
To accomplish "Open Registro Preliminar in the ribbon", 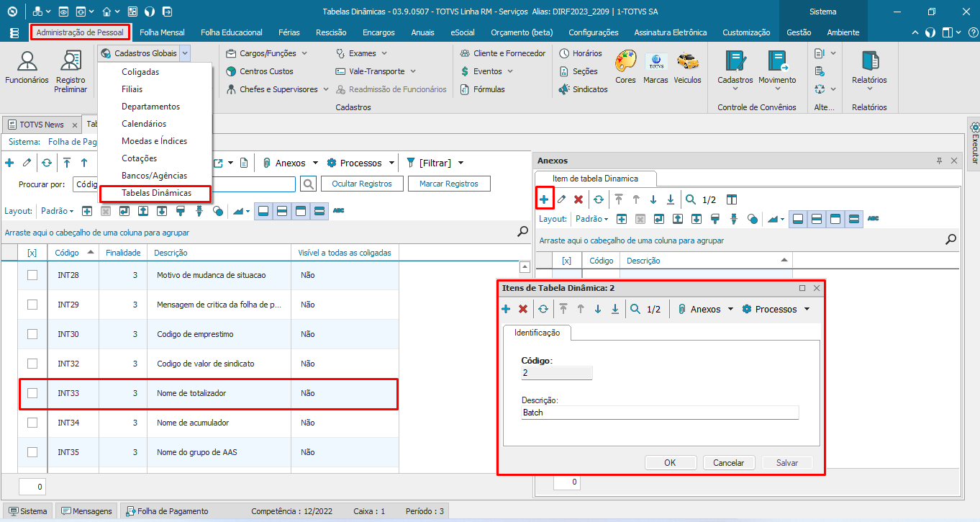I will tap(71, 72).
